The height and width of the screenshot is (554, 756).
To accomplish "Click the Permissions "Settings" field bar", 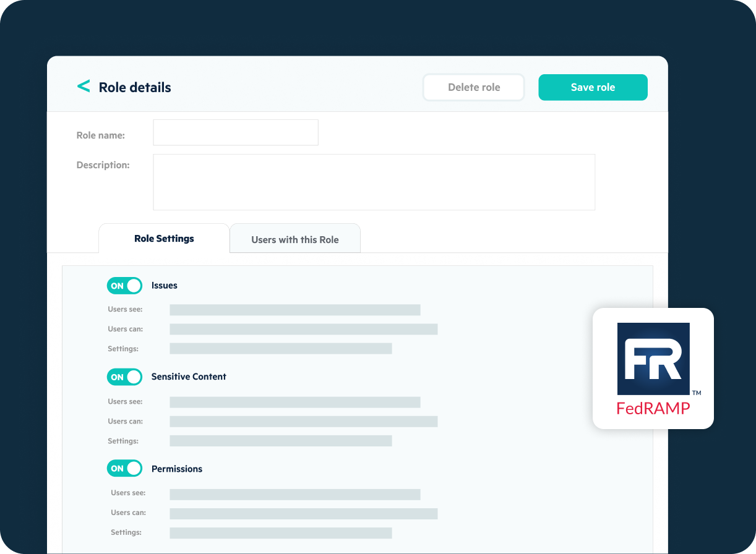I will coord(281,533).
